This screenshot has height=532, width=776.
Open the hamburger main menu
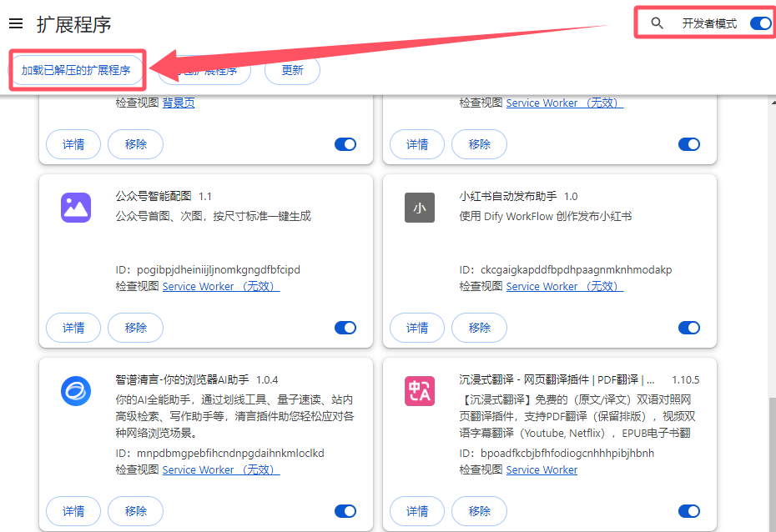click(x=16, y=23)
